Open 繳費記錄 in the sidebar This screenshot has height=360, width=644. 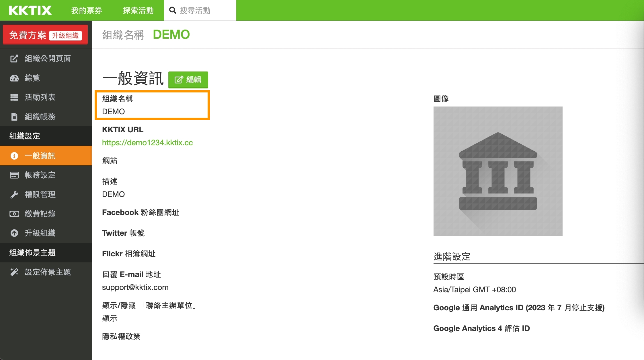click(46, 214)
